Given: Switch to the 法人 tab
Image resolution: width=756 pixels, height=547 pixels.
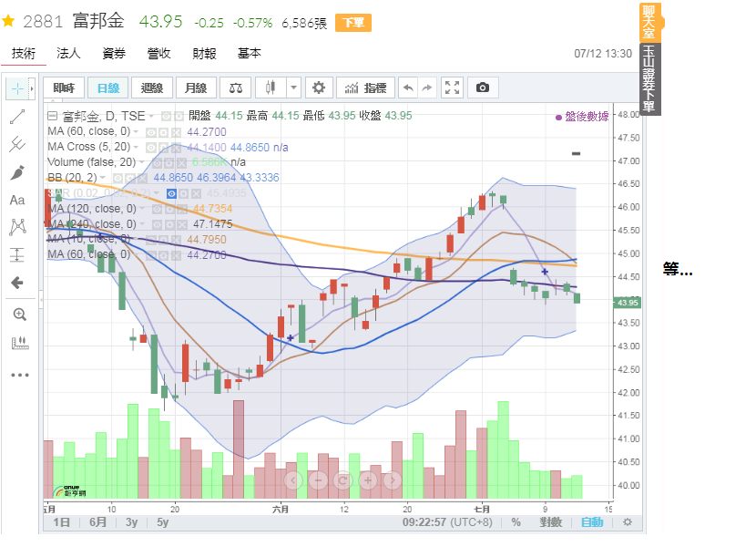Looking at the screenshot, I should tap(68, 53).
